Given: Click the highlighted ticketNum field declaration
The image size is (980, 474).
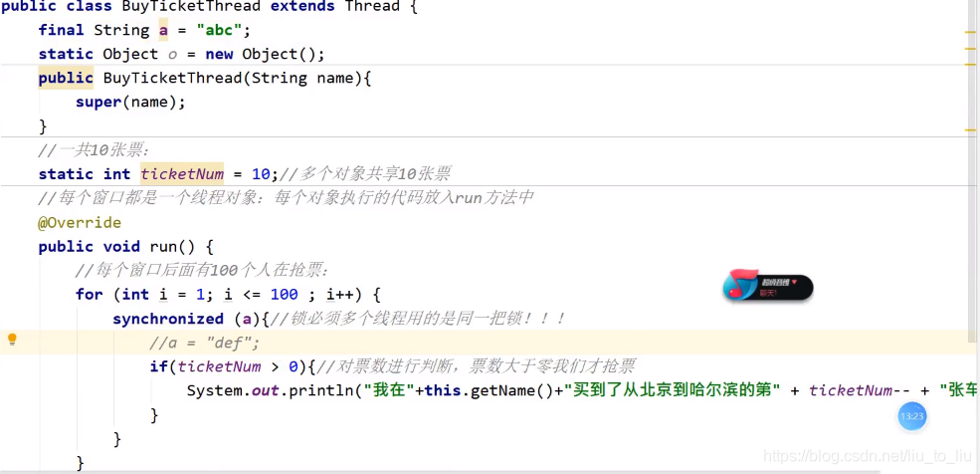Looking at the screenshot, I should (182, 174).
